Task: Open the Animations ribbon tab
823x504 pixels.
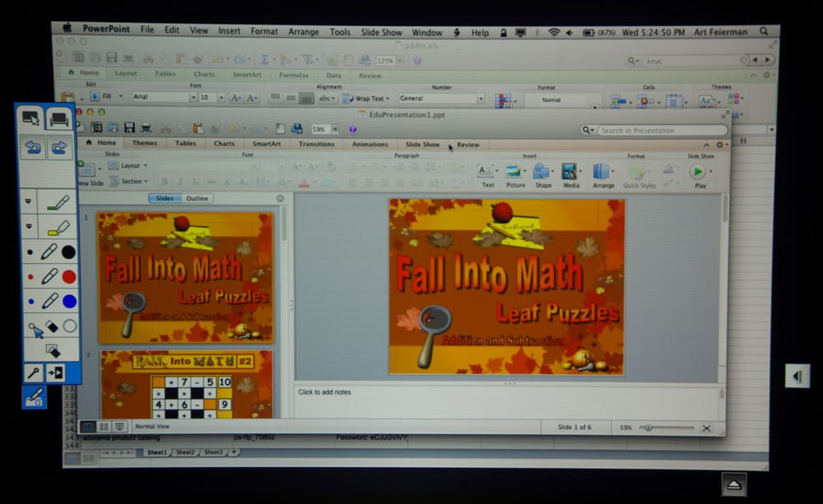Action: [x=370, y=144]
